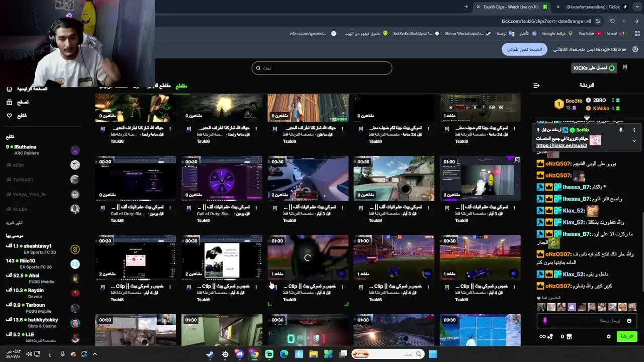Click the channel points infinity icon
This screenshot has width=644, height=362.
[x=543, y=336]
